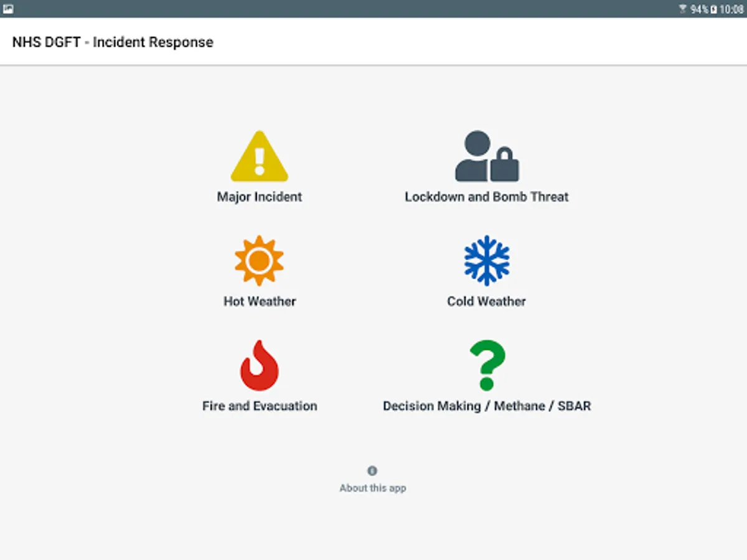Image resolution: width=747 pixels, height=560 pixels.
Task: Click the NHS DGFT - Incident Response title
Action: [x=113, y=42]
